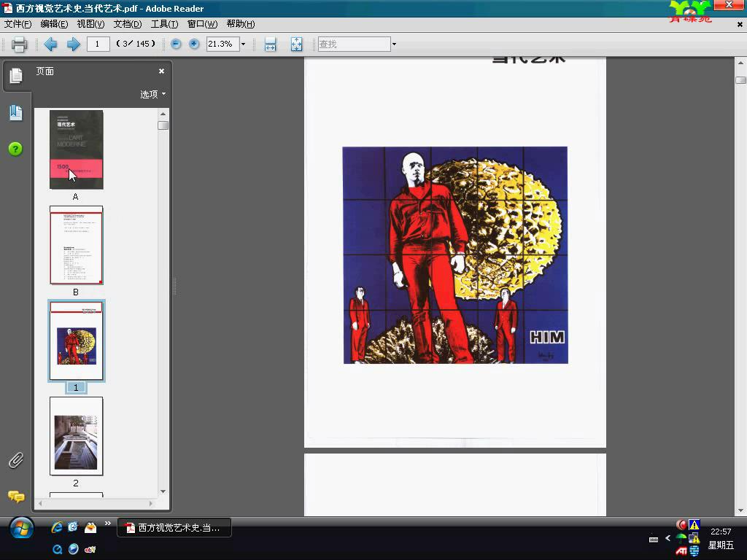The height and width of the screenshot is (560, 747).
Task: Click the 页面 panel title
Action: (x=44, y=71)
